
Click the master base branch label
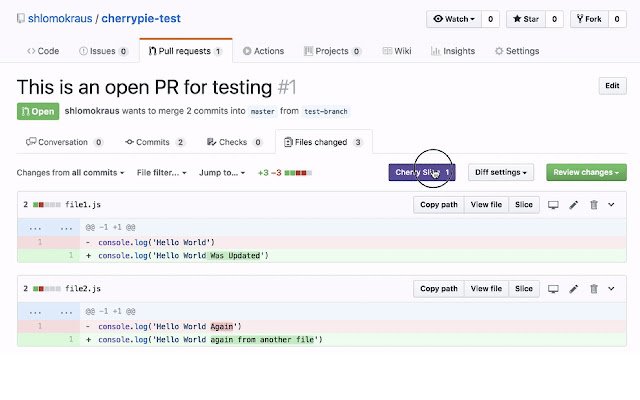pyautogui.click(x=262, y=111)
